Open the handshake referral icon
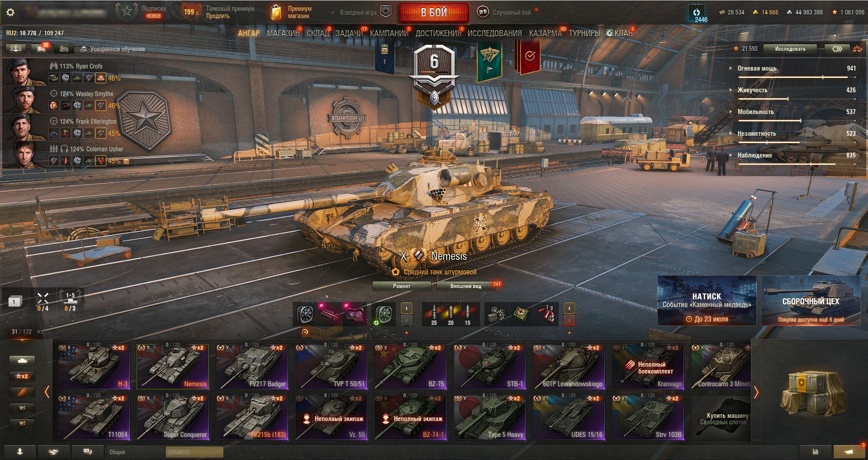 (x=53, y=451)
